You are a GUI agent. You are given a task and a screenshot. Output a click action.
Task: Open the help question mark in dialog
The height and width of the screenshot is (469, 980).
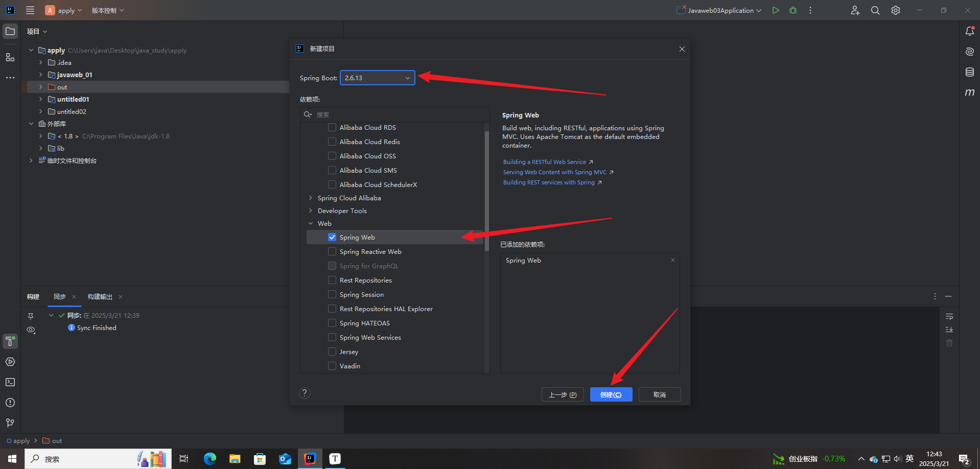point(305,393)
